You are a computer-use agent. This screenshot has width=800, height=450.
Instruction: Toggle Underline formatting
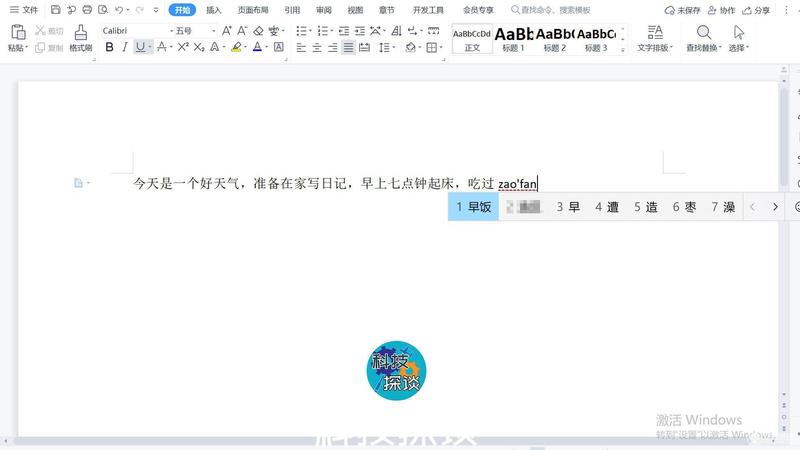140,47
